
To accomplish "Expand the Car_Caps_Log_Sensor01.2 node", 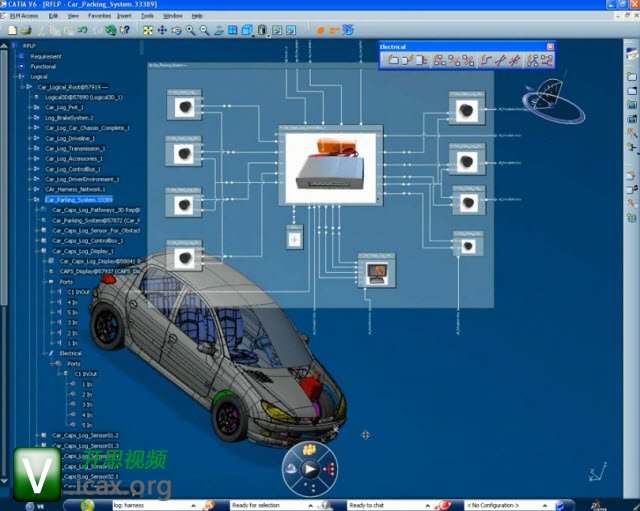I will 38,435.
